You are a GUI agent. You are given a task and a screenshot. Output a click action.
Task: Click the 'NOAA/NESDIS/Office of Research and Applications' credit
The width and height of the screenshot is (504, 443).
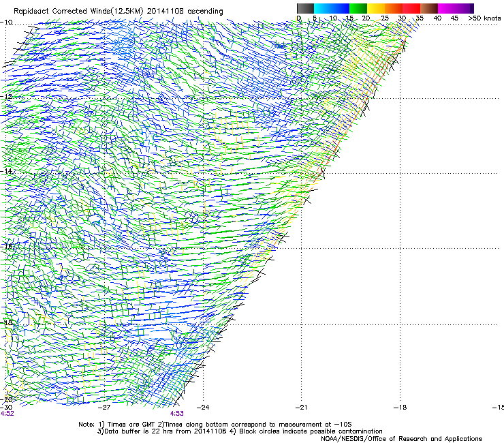click(x=401, y=439)
